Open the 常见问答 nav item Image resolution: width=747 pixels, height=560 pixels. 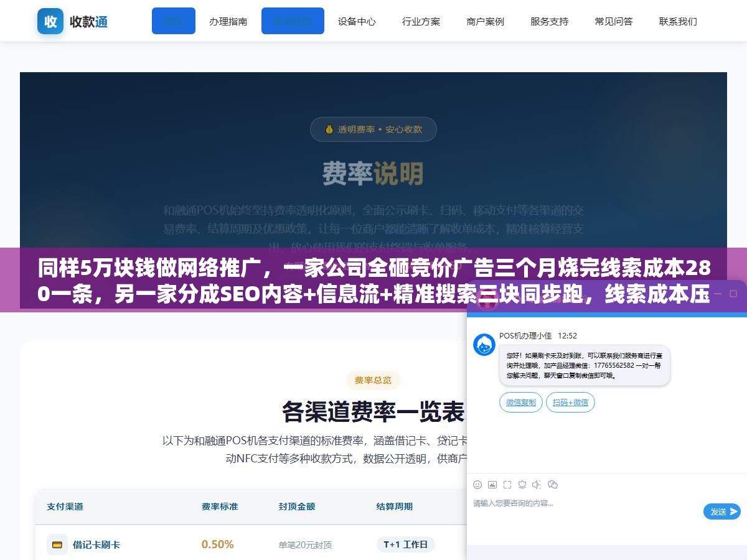pos(613,21)
